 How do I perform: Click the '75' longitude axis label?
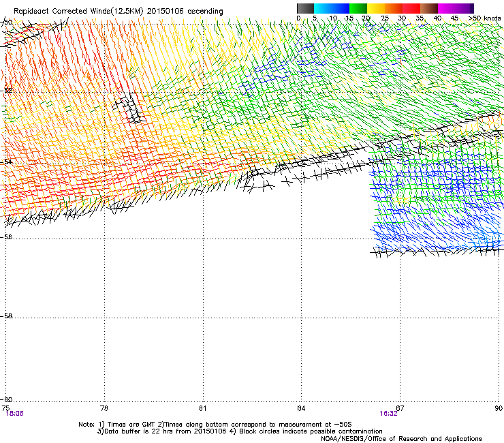click(x=5, y=408)
